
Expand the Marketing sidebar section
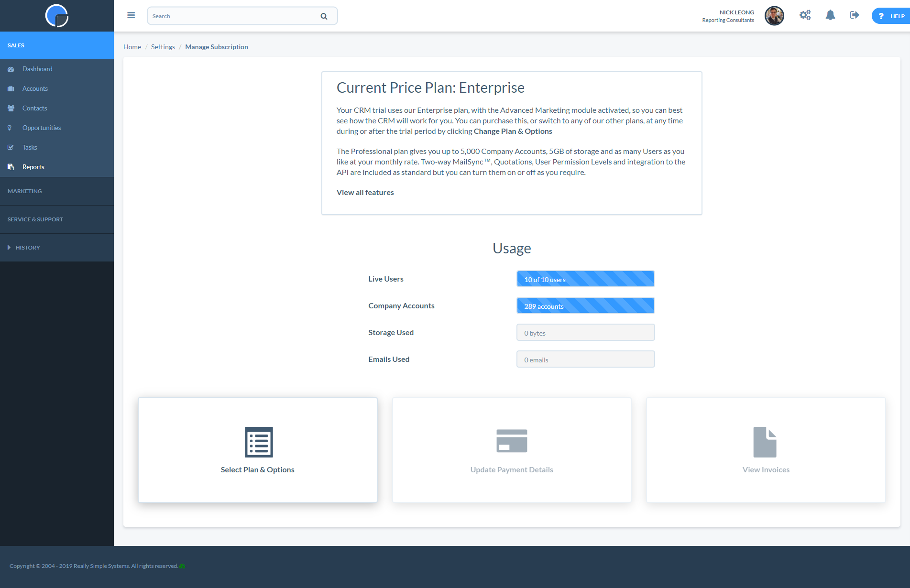(x=57, y=191)
